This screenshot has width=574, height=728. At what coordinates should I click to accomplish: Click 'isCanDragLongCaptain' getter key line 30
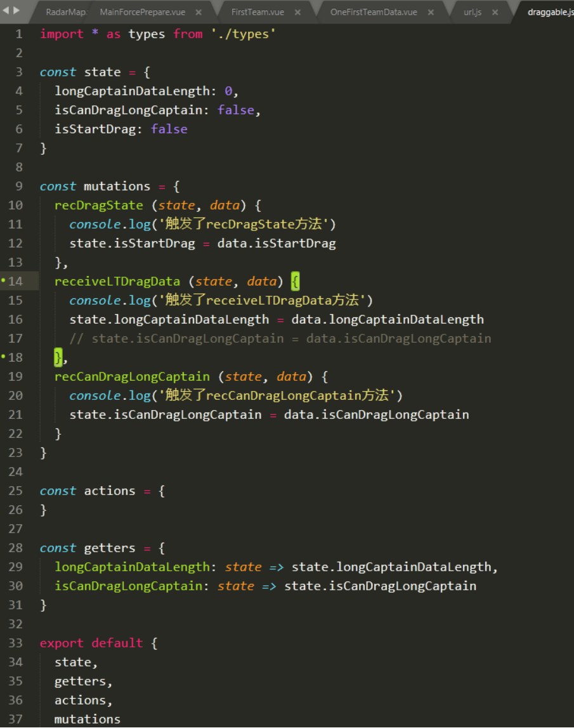point(128,586)
